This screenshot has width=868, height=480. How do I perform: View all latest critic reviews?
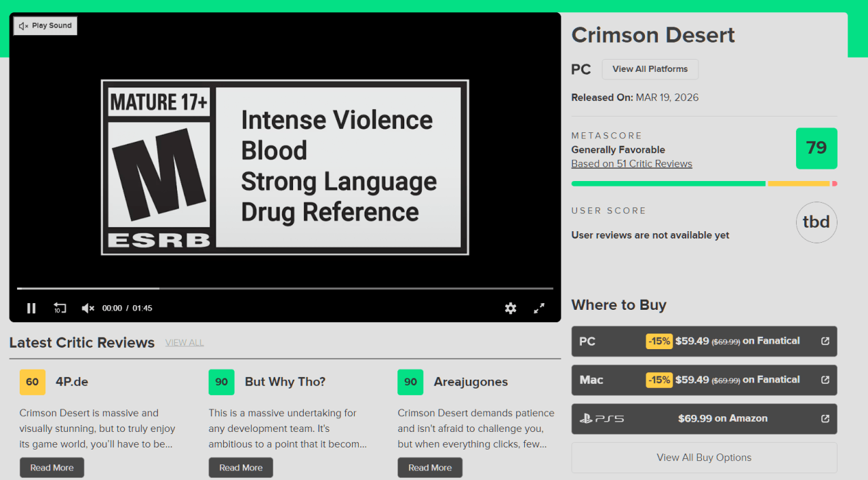[184, 343]
